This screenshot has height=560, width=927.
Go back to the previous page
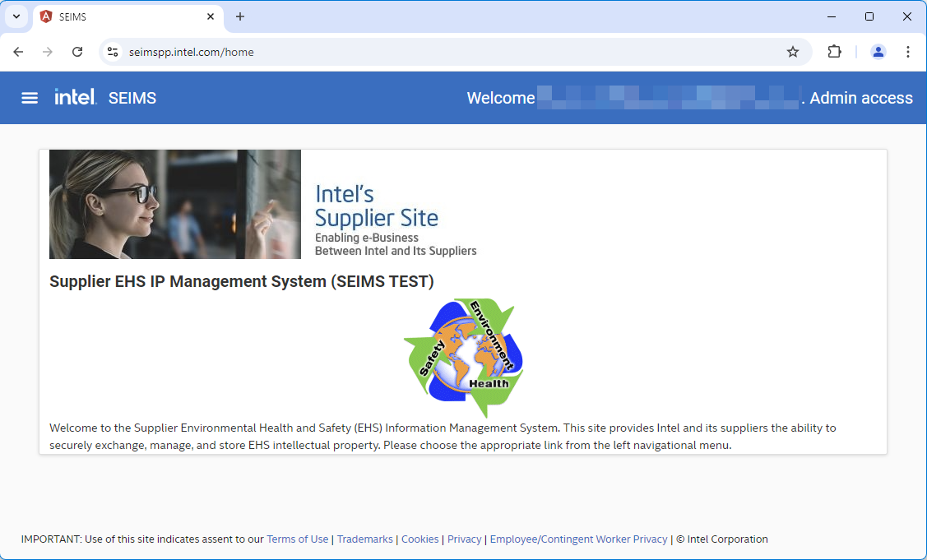pyautogui.click(x=18, y=52)
